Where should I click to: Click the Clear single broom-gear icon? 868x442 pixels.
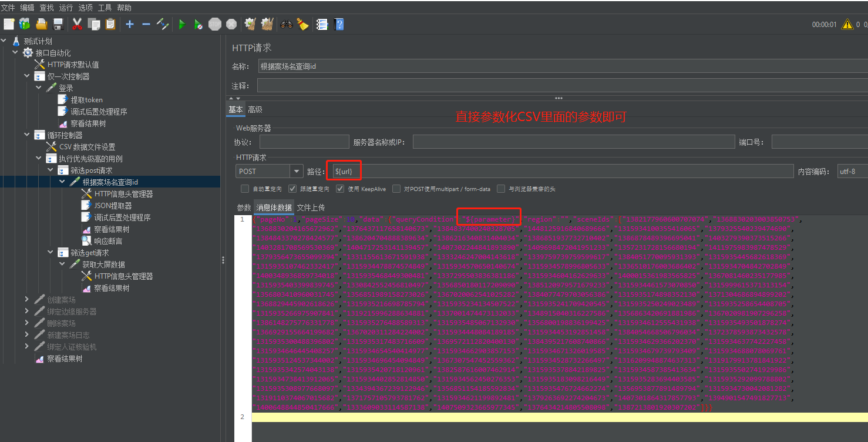click(x=250, y=24)
